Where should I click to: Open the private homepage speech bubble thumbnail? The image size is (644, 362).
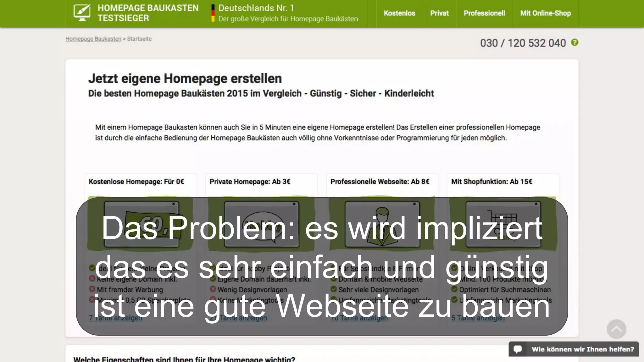tap(261, 224)
